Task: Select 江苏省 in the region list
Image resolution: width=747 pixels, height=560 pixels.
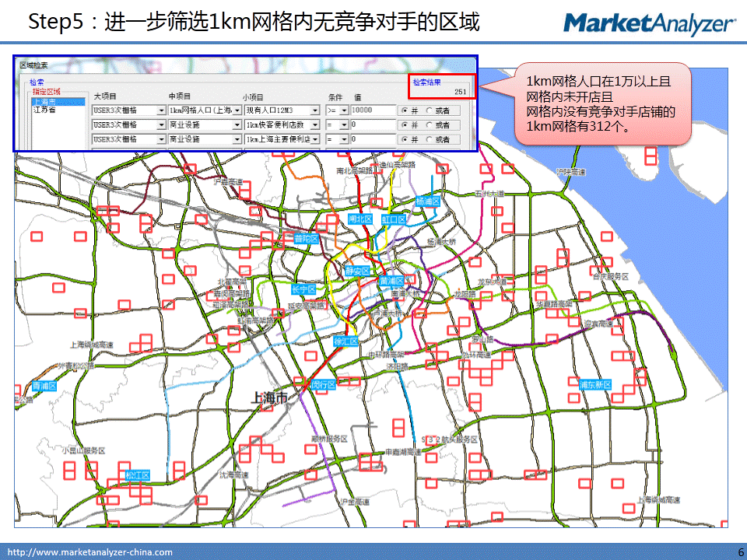Action: (44, 110)
